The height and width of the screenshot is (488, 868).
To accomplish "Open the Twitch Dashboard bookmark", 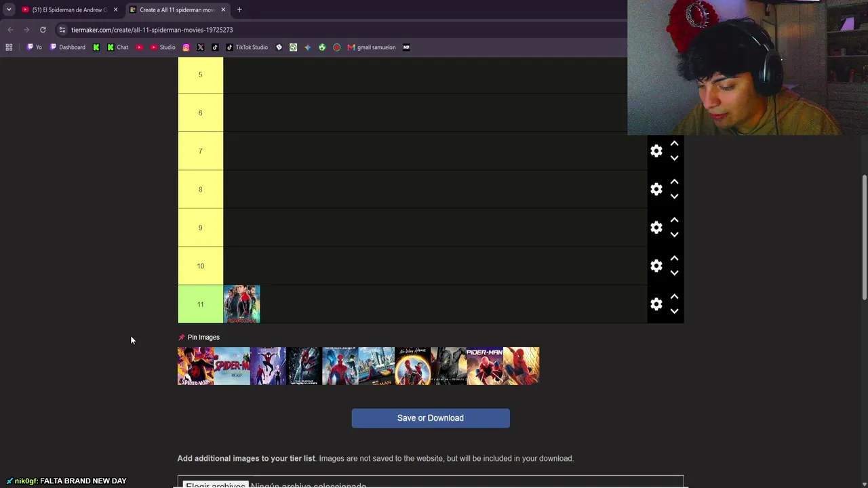I will [67, 47].
